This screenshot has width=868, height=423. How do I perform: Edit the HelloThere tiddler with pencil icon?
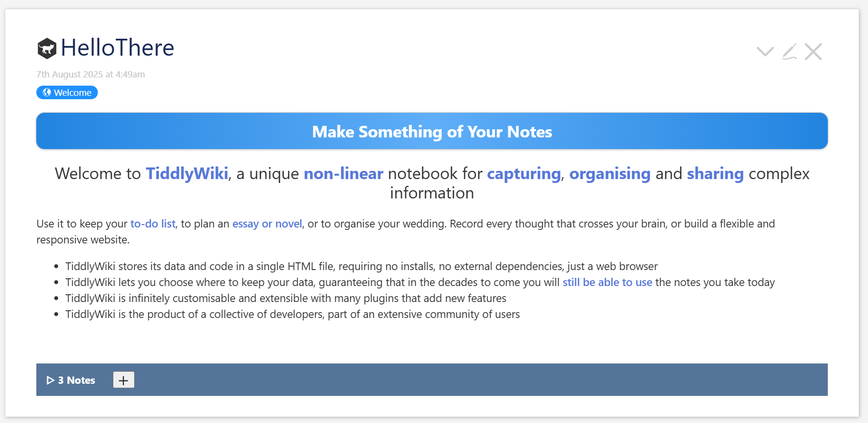tap(790, 51)
